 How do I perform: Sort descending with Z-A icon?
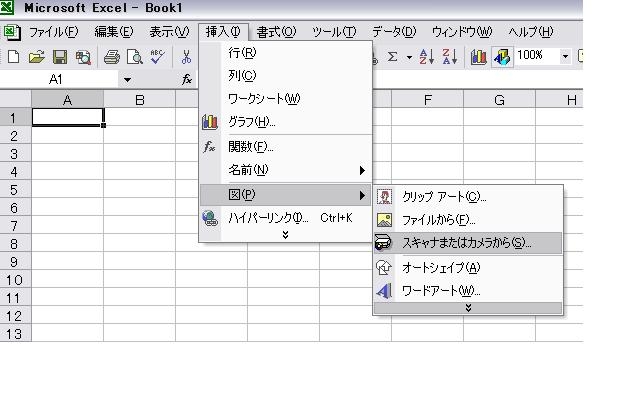point(450,57)
